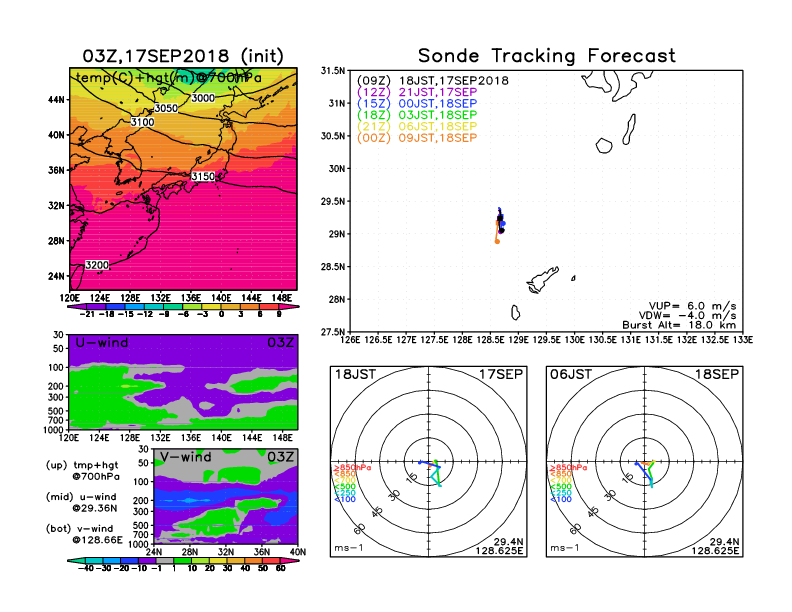Click "<500" level legend in 06JST hodograph
Viewport: 792px width, 612px height.
[561, 487]
